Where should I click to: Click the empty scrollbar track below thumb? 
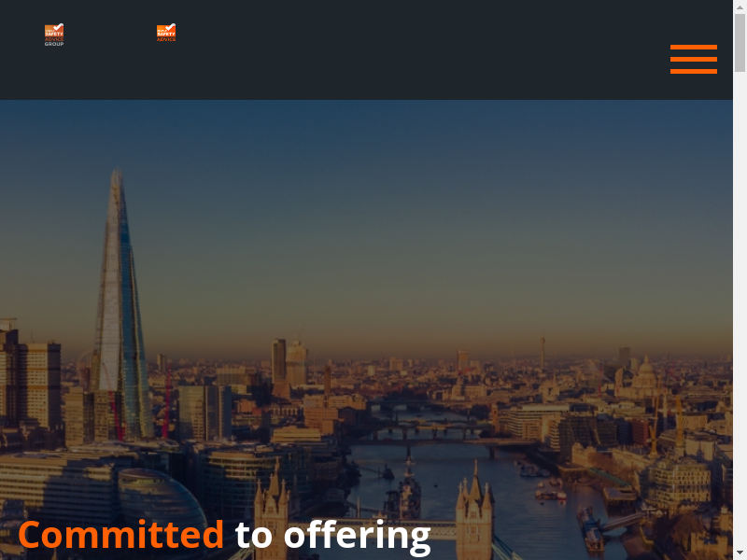pyautogui.click(x=740, y=310)
